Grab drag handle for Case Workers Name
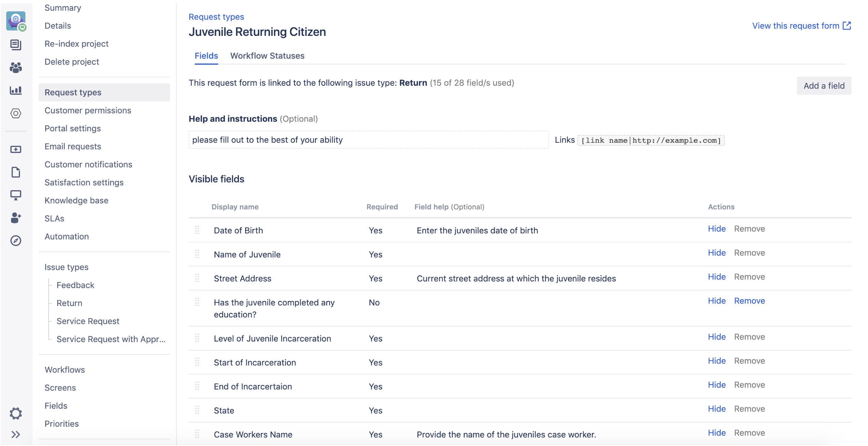 (197, 434)
